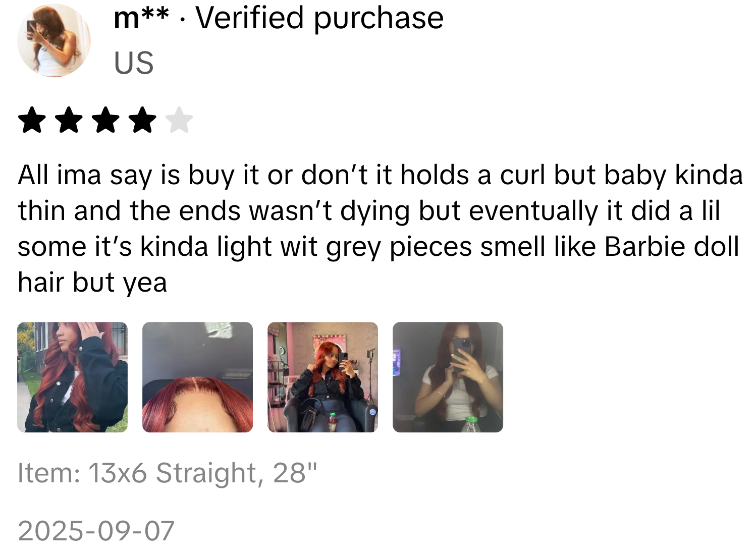The height and width of the screenshot is (555, 756).
Task: Click the review date 2025-09-07
Action: tap(96, 531)
